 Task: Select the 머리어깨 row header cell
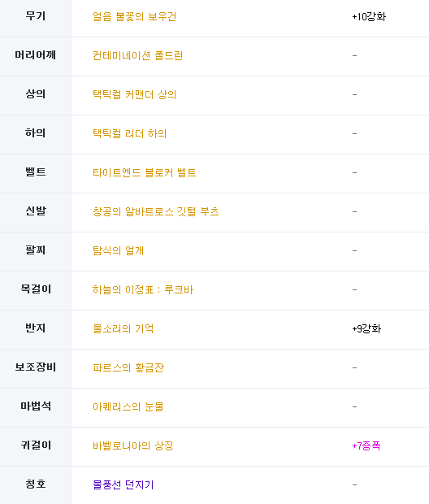[x=36, y=57]
